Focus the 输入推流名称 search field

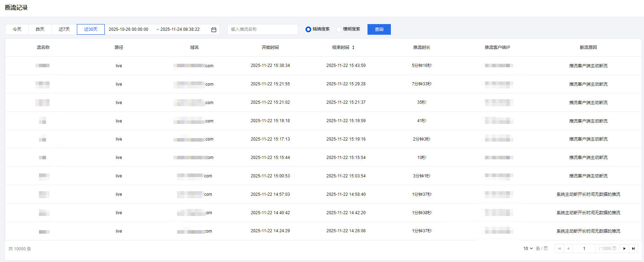pos(262,29)
